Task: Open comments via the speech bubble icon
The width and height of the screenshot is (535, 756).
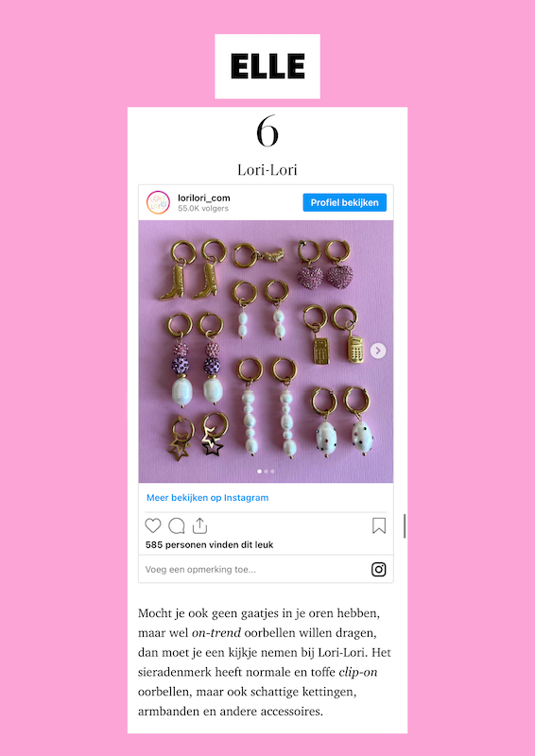Action: pos(177,525)
